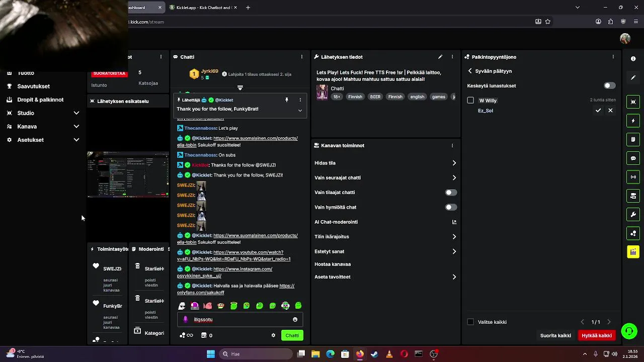Check the Valitse kaikki checkbox
The height and width of the screenshot is (362, 644).
470,322
